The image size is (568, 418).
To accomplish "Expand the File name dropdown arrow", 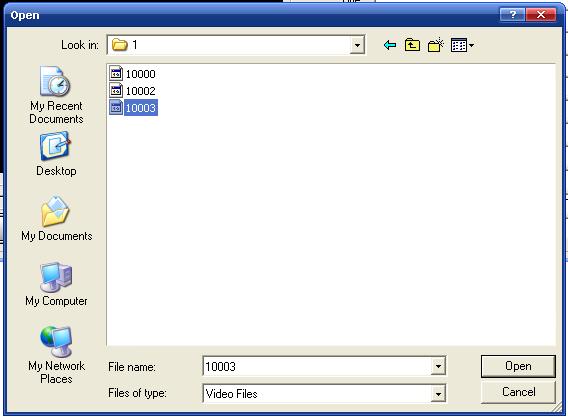I will click(x=438, y=367).
